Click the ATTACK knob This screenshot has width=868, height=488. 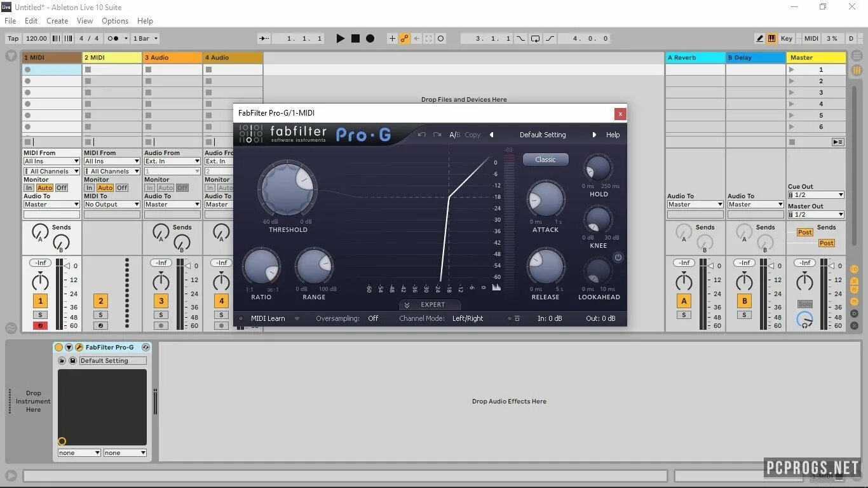click(545, 200)
